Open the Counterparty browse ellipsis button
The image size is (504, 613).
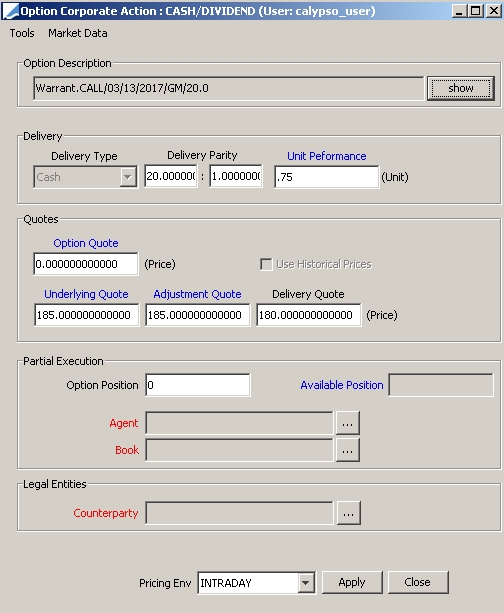(348, 513)
